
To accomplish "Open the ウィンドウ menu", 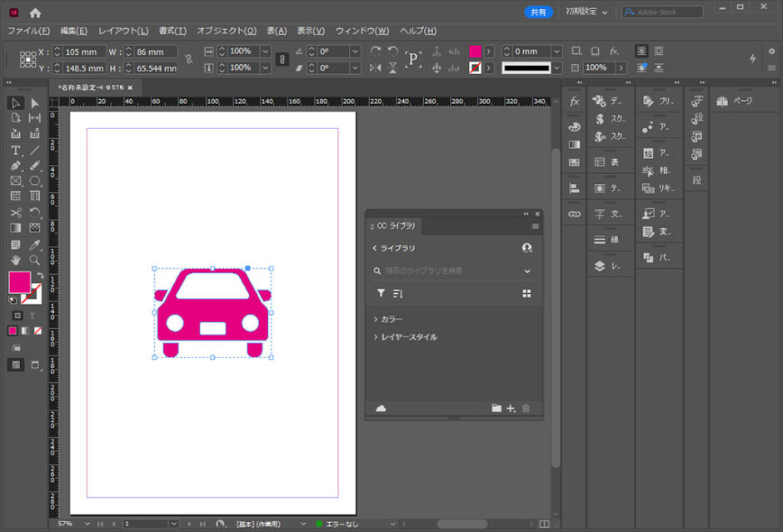I will [x=362, y=31].
